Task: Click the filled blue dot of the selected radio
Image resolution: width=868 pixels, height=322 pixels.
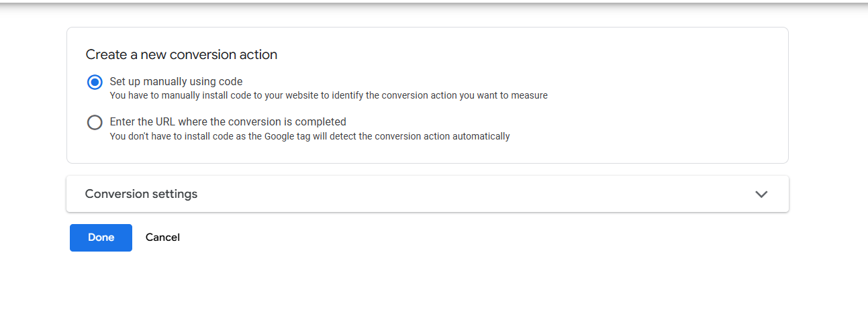Action: (x=95, y=82)
